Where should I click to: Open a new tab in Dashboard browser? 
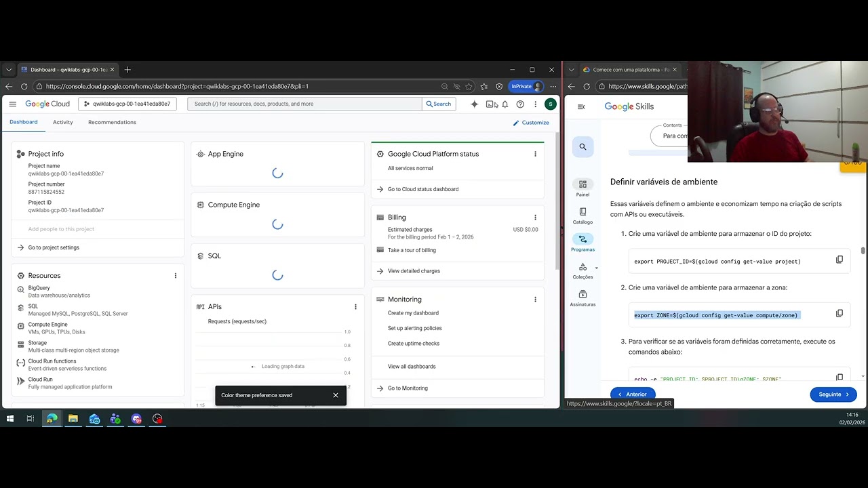(127, 69)
